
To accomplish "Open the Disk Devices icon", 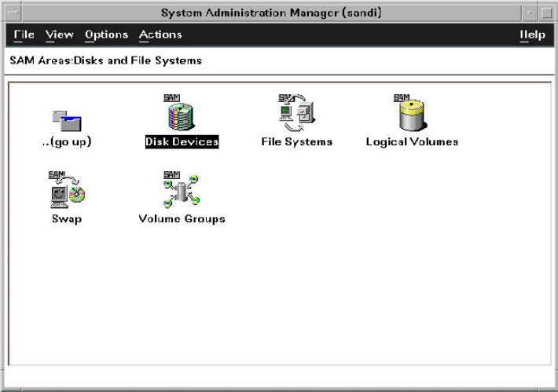I will click(x=180, y=112).
